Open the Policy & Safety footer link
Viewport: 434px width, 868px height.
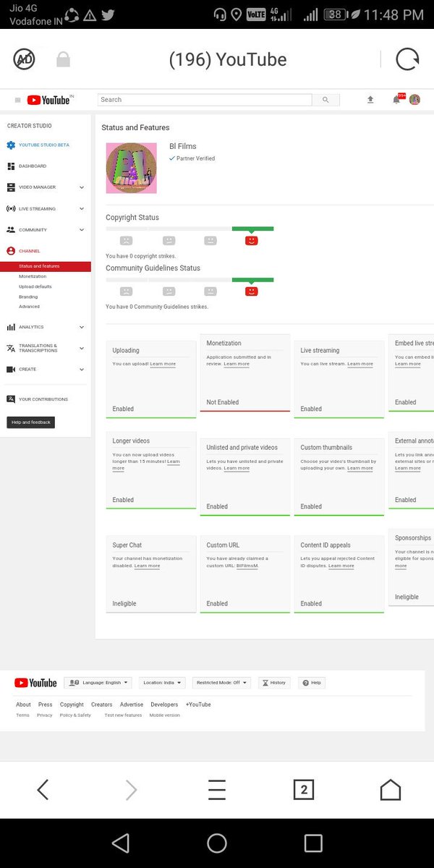coord(75,715)
